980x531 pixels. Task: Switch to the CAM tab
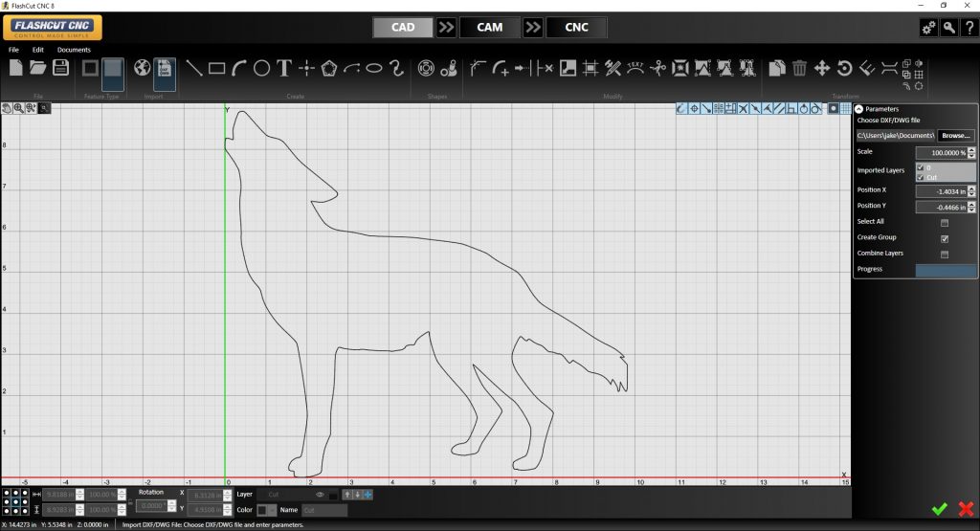[x=489, y=28]
